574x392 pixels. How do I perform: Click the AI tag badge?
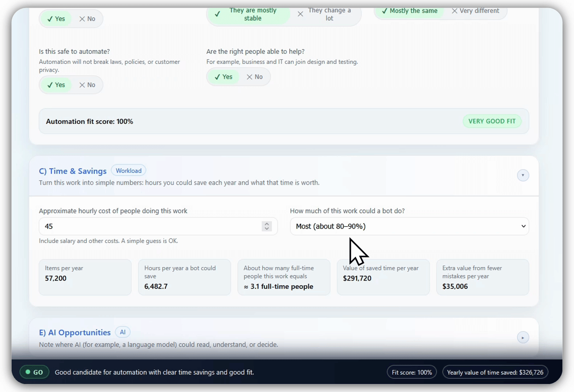coord(123,332)
